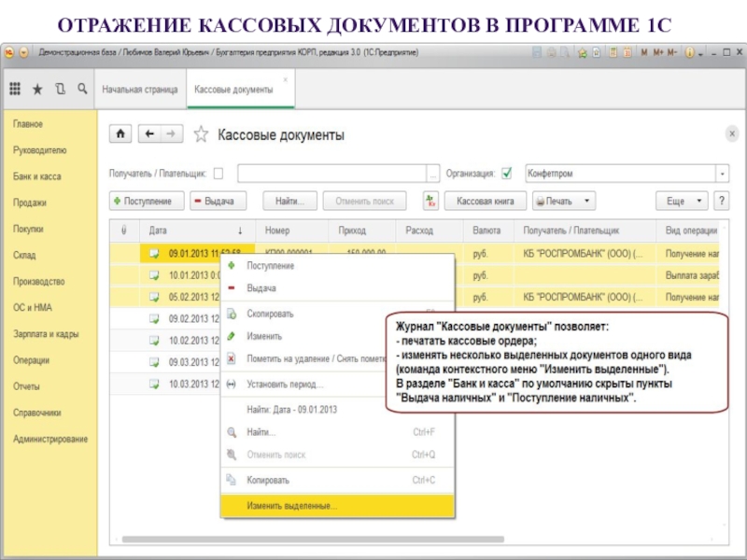Click the Дт/Кт postings icon button
This screenshot has height=560, width=747.
click(x=430, y=201)
